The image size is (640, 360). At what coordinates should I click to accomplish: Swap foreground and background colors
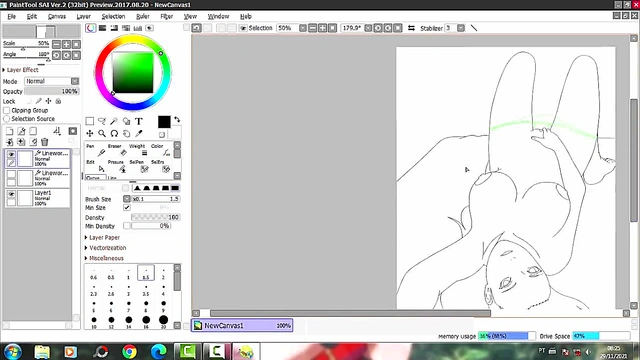[x=177, y=120]
